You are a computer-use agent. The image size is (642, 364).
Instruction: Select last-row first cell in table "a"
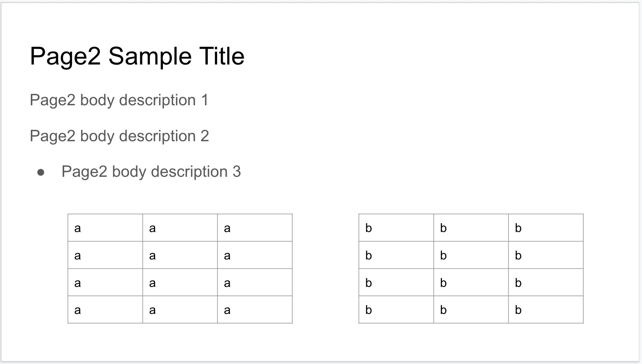(x=105, y=310)
